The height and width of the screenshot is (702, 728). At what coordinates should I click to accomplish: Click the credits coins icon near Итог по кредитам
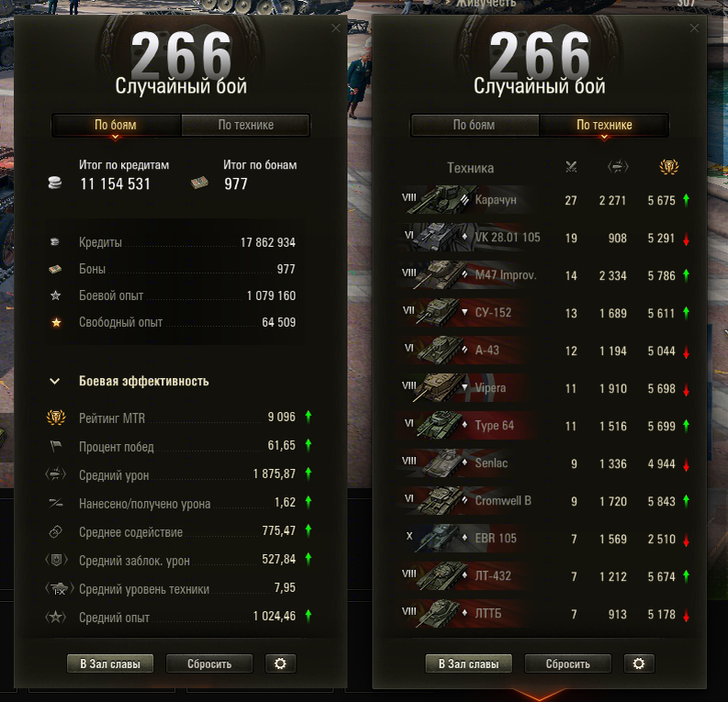pos(55,183)
